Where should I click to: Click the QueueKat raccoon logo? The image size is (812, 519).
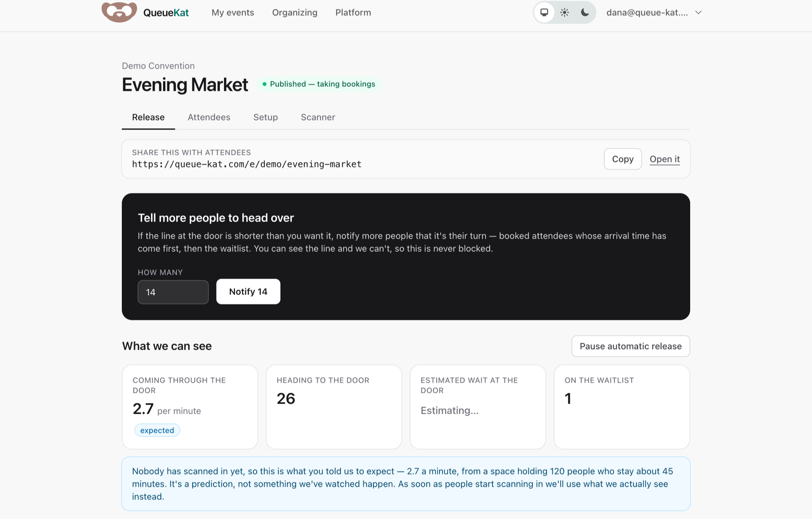(x=119, y=12)
